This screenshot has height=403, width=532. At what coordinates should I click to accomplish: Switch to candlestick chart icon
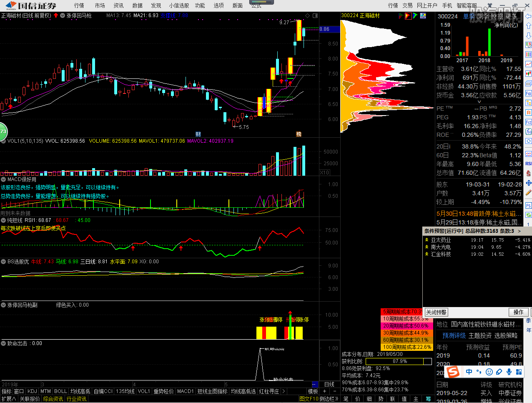click(x=528, y=73)
